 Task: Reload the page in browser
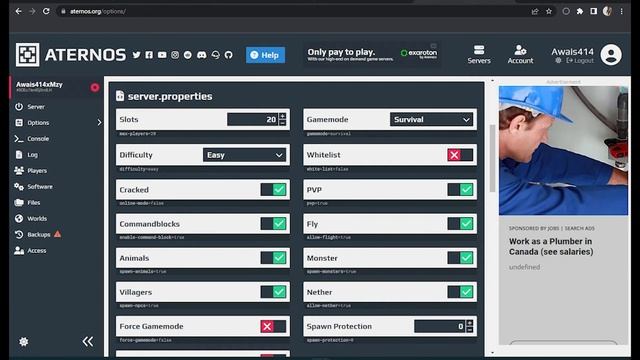point(46,11)
